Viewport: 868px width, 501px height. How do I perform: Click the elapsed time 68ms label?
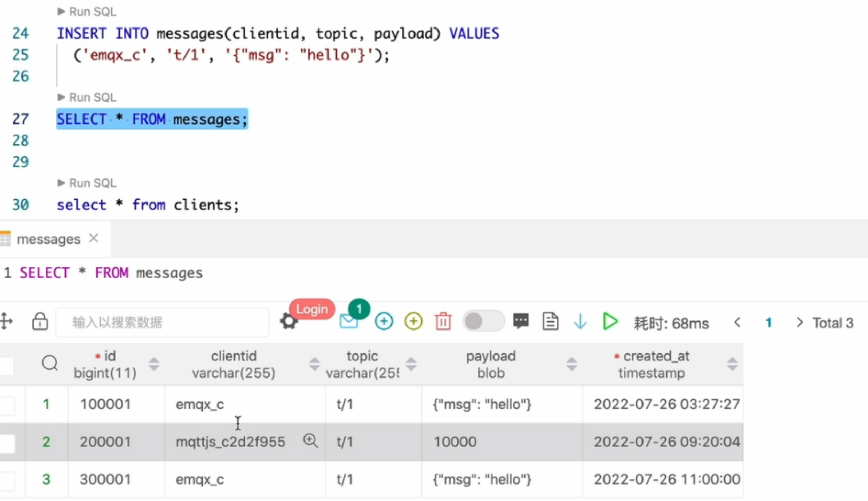[671, 323]
